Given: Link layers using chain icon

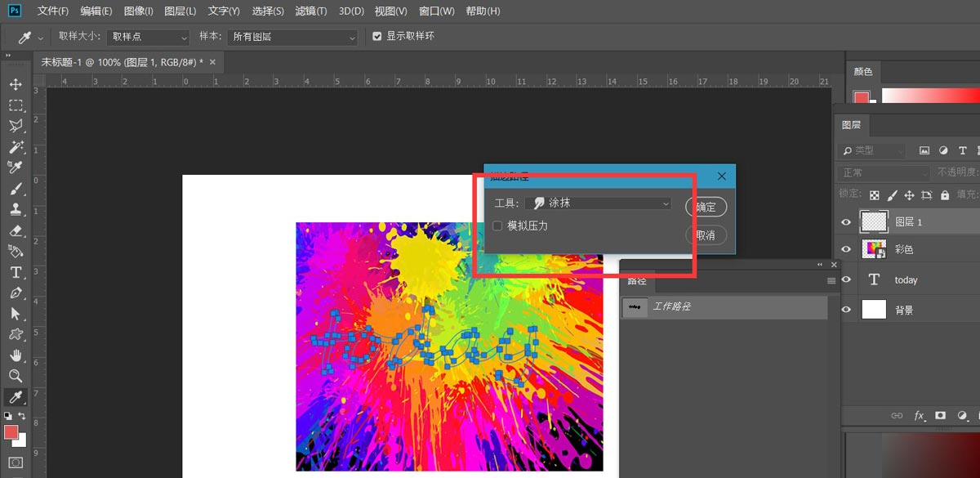Looking at the screenshot, I should (x=897, y=416).
